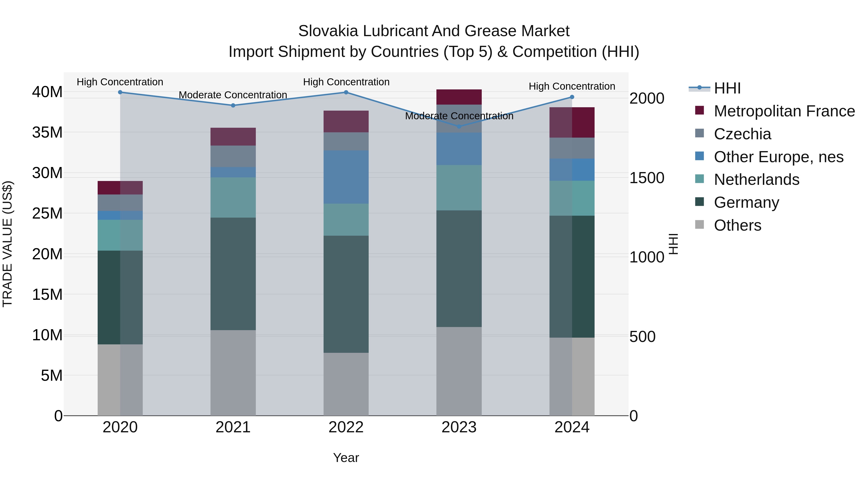
Task: Click the 2021 x-axis label
Action: 233,427
